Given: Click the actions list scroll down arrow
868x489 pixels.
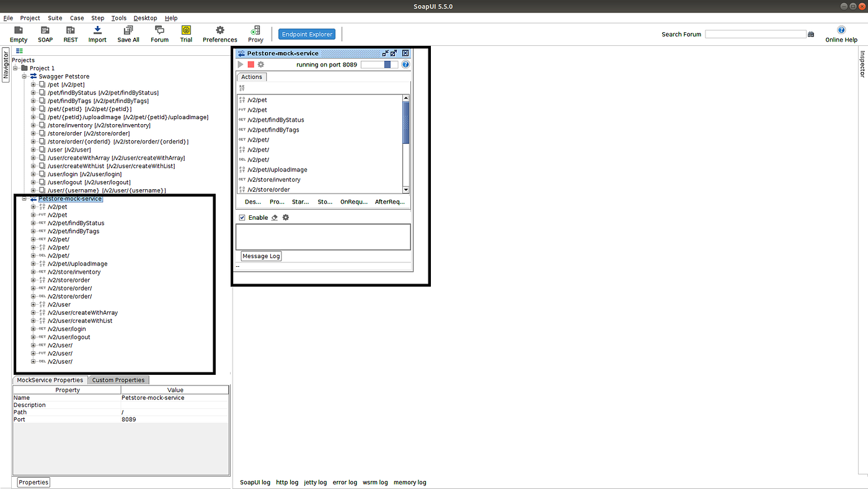Looking at the screenshot, I should click(x=406, y=190).
